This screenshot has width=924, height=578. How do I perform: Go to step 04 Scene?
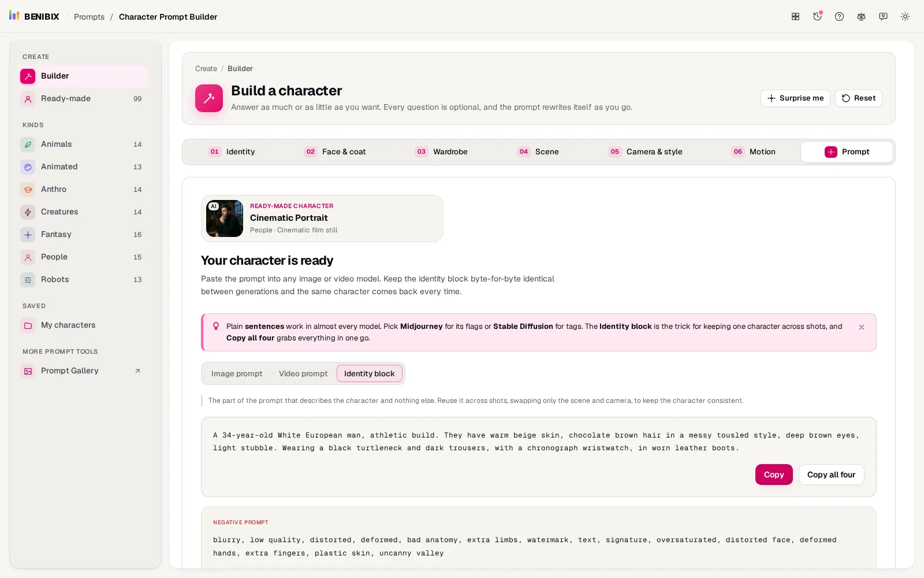point(538,152)
